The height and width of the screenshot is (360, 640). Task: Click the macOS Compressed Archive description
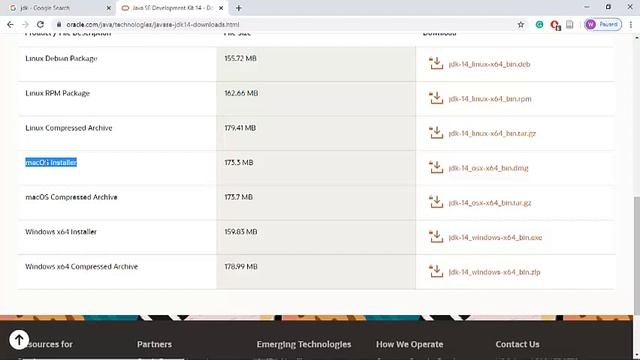(71, 197)
